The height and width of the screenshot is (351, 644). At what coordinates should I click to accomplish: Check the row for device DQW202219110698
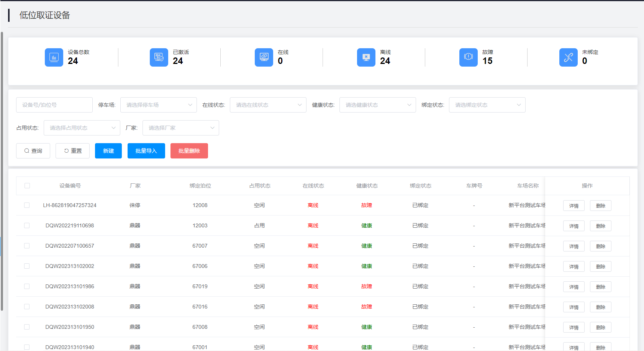tap(27, 225)
